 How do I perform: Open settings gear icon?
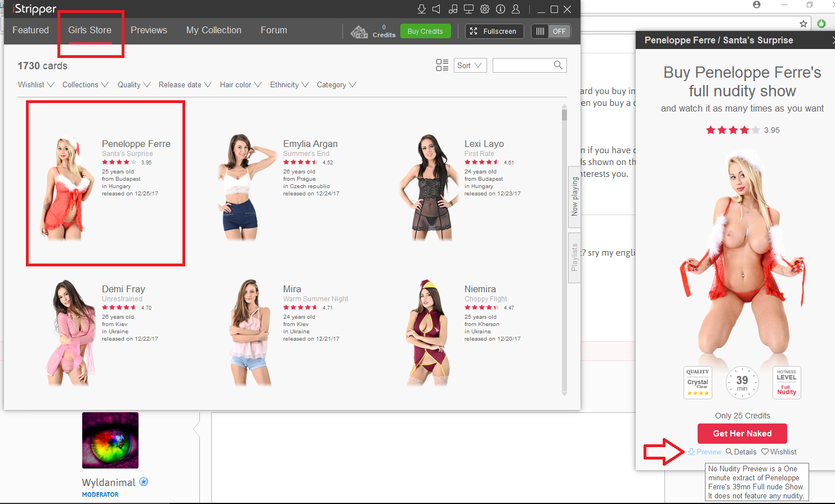click(x=485, y=9)
